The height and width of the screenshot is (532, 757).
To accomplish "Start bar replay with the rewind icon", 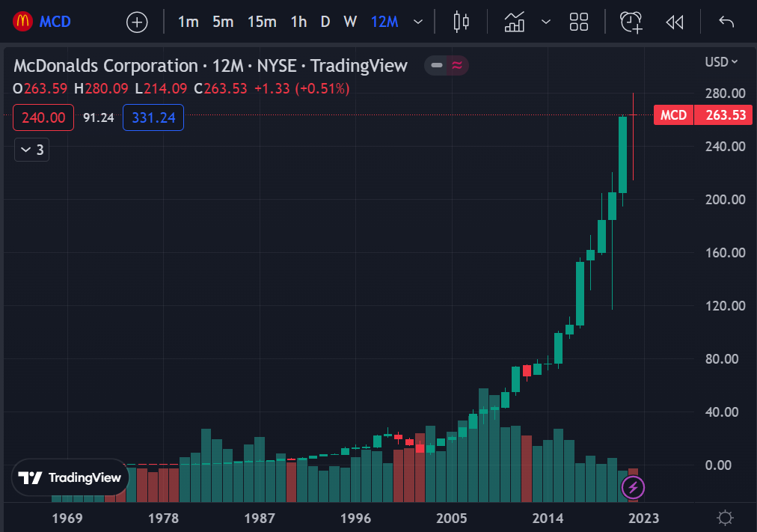I will pyautogui.click(x=675, y=22).
